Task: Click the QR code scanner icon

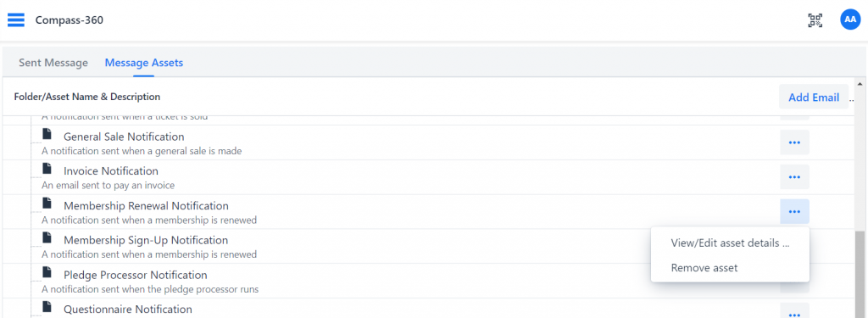Action: pyautogui.click(x=815, y=20)
